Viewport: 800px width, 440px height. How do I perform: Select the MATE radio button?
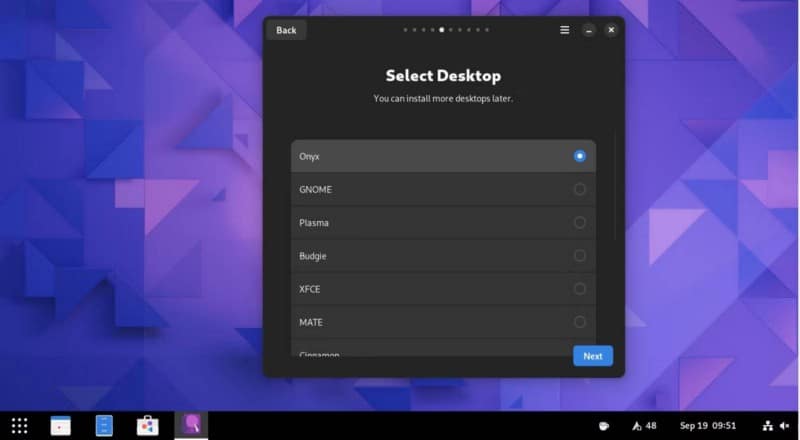[x=580, y=322]
